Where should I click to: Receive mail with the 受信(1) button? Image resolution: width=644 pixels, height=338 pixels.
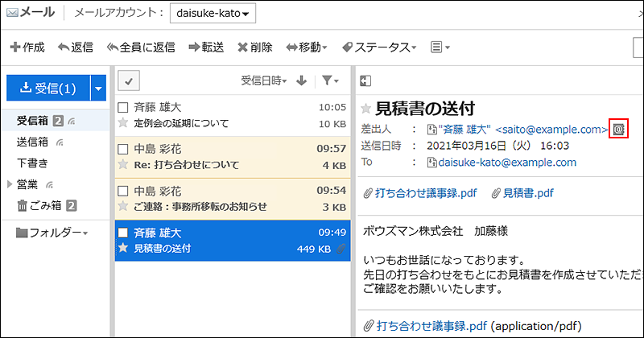pos(48,88)
